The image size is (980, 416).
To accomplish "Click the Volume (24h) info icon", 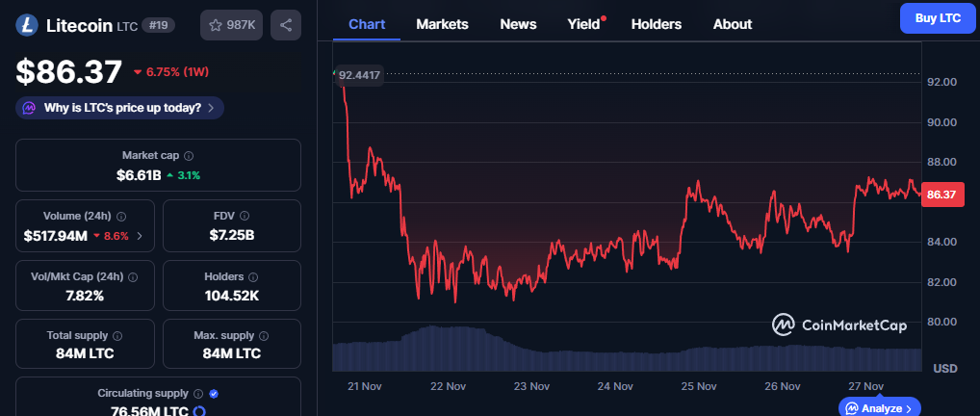I will pos(121,217).
